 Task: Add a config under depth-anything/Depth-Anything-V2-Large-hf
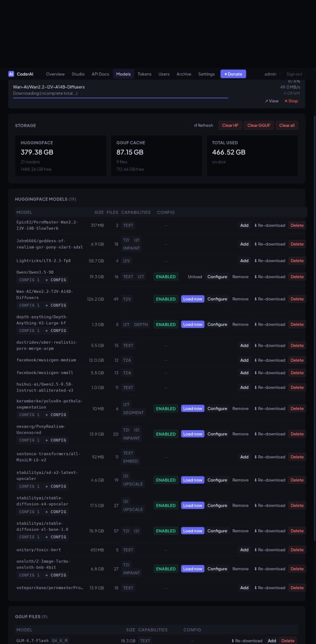click(x=56, y=331)
